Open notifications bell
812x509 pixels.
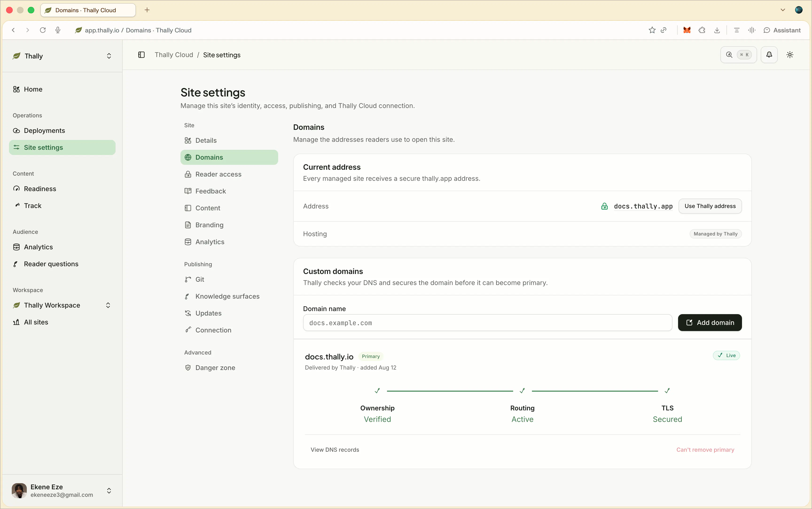coord(769,55)
